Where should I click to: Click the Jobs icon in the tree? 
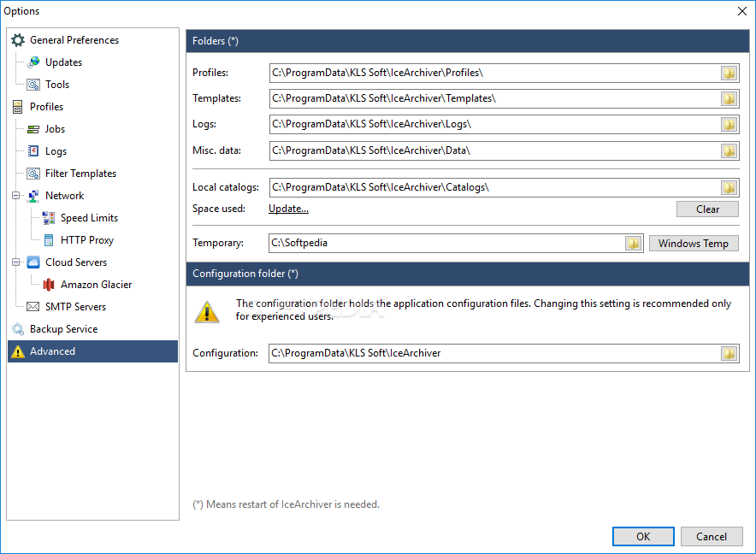tap(33, 129)
